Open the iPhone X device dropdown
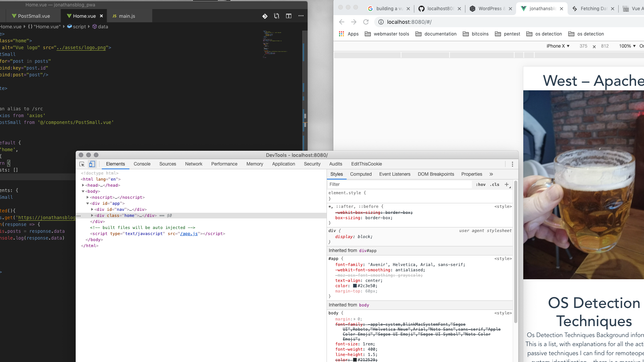The height and width of the screenshot is (362, 644). (x=558, y=46)
